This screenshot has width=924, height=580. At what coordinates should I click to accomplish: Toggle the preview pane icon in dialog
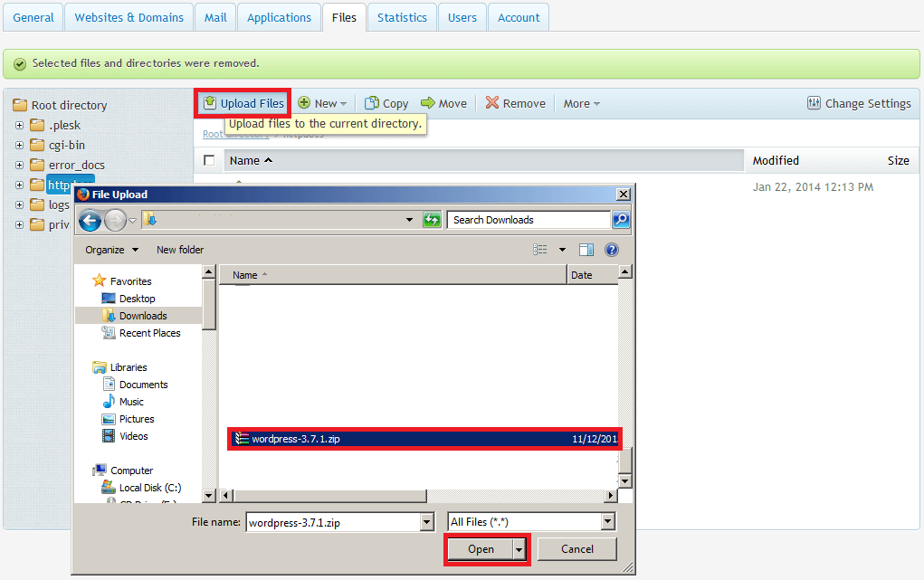[x=586, y=250]
